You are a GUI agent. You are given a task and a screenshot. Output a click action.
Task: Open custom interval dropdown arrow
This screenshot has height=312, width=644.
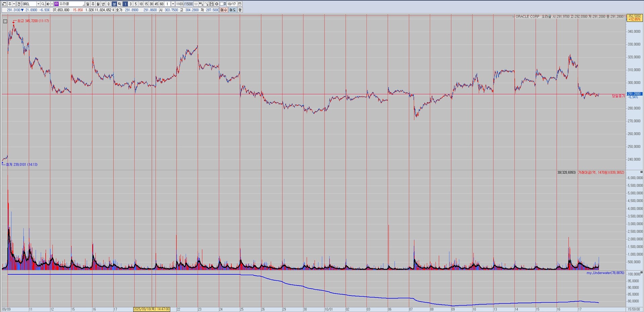click(x=173, y=4)
